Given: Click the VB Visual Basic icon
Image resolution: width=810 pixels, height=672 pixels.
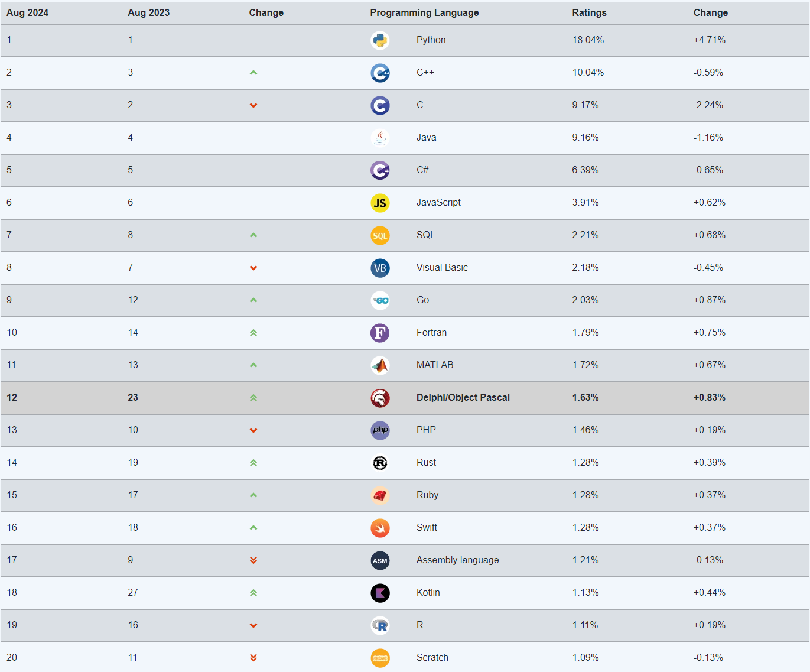Looking at the screenshot, I should (380, 268).
